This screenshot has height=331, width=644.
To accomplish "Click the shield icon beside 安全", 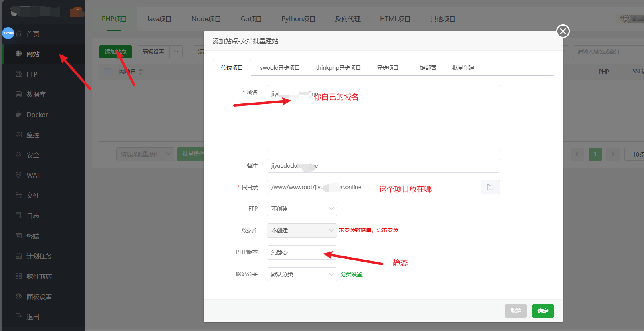I will pyautogui.click(x=18, y=155).
